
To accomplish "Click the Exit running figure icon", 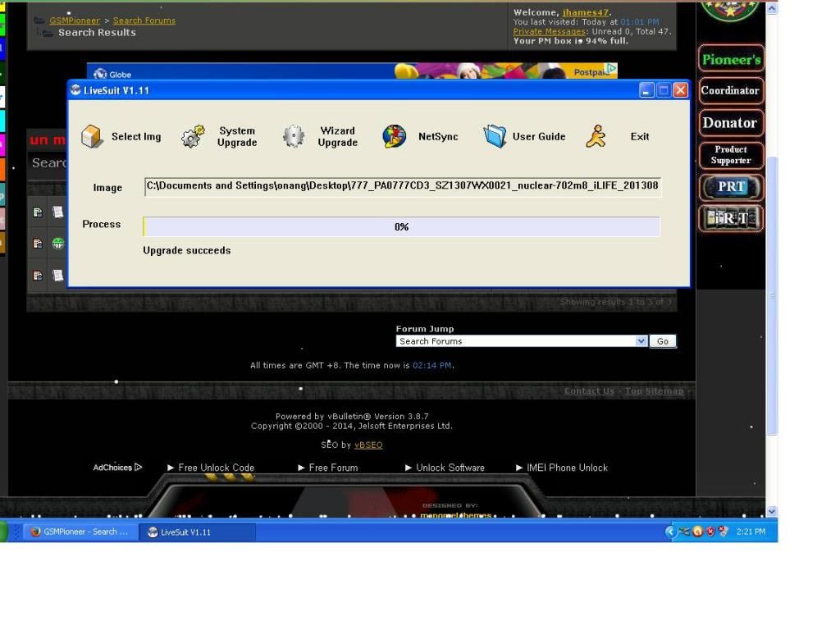I will 596,136.
